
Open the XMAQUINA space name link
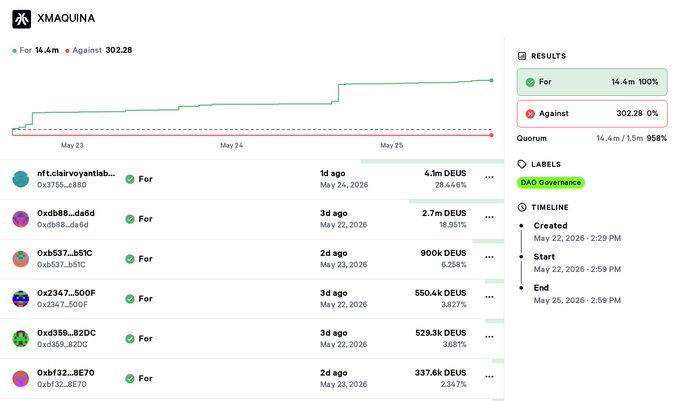tap(66, 18)
